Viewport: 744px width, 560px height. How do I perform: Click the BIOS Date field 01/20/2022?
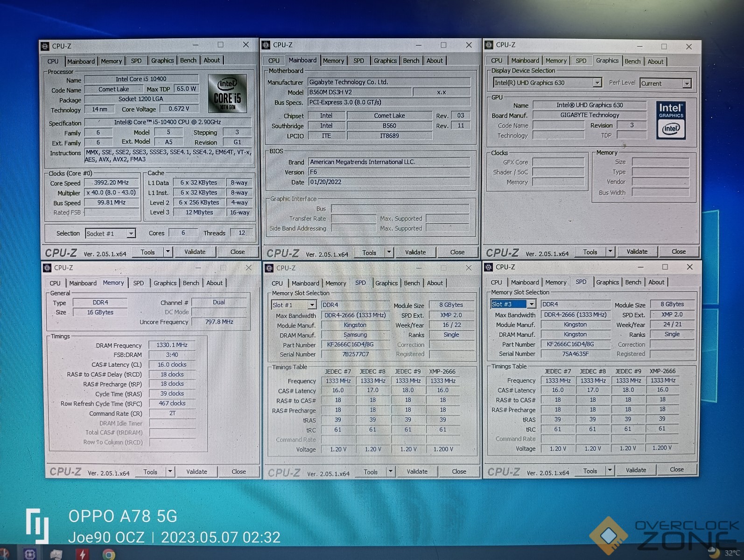click(x=389, y=182)
